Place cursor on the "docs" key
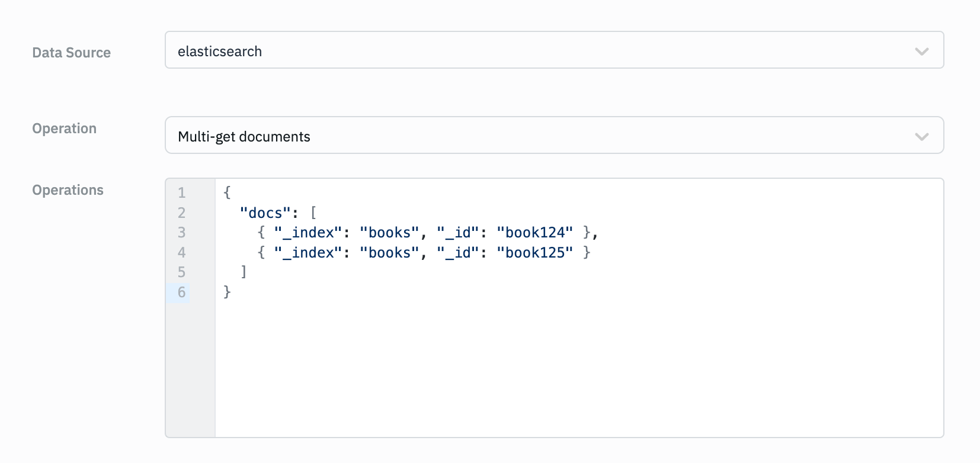Image resolution: width=980 pixels, height=463 pixels. [x=265, y=213]
